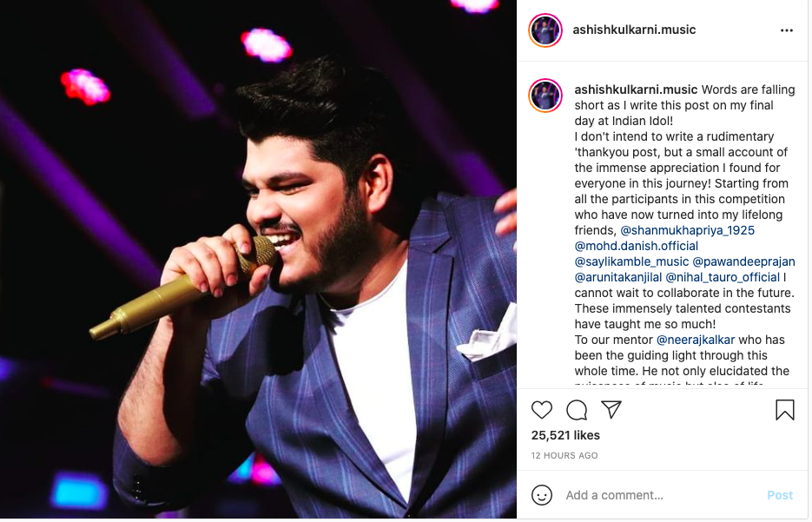Click the Post comment button

tap(779, 495)
